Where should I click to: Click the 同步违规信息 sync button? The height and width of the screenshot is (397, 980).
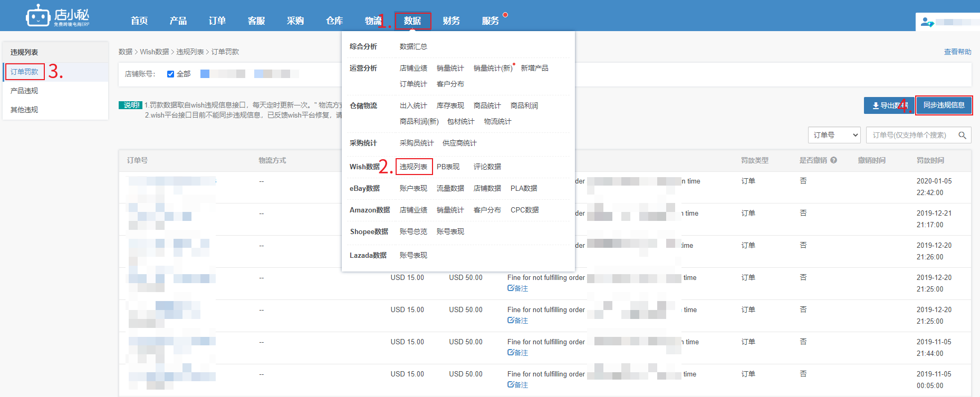[944, 105]
